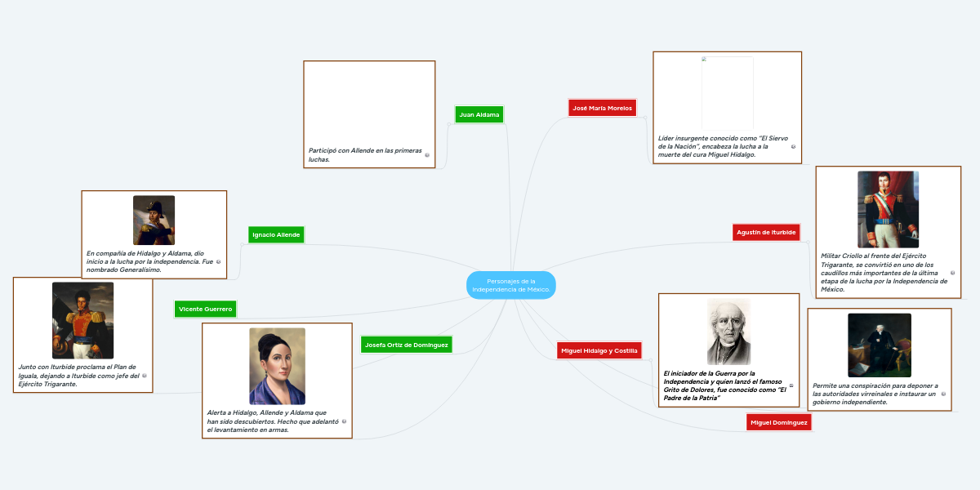Select the central 'Personajes de la Independencia' node
980x490 pixels.
(511, 285)
